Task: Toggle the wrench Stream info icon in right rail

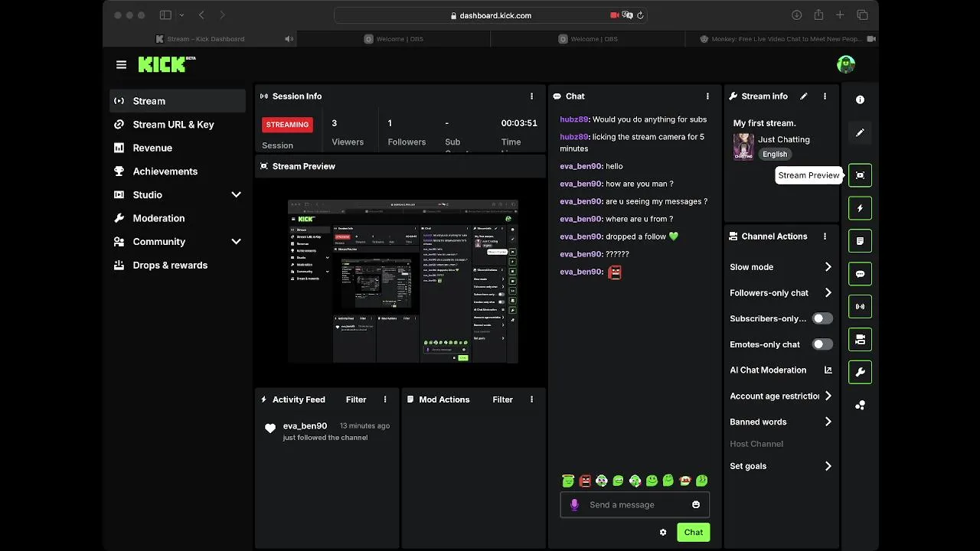Action: coord(860,372)
